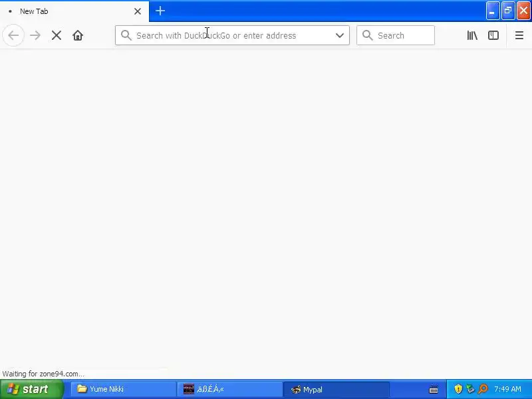
Task: Expand the address bar history dropdown
Action: [340, 35]
